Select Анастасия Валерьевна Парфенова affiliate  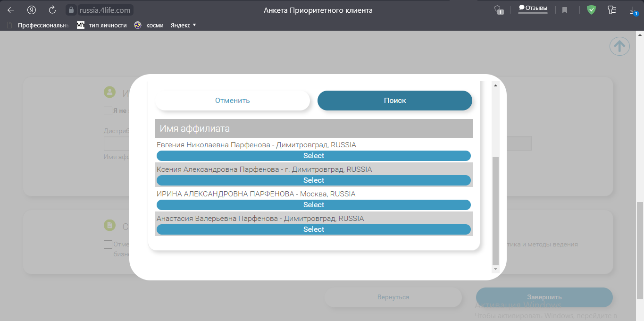click(313, 229)
